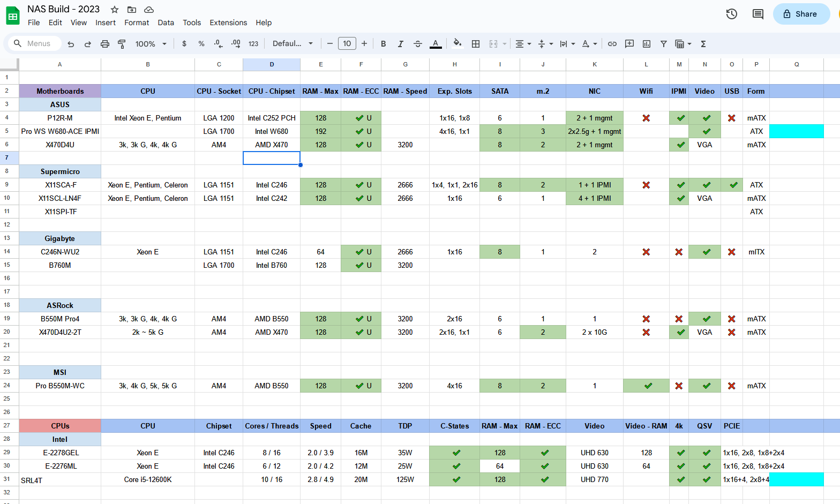Open the Help menu
Viewport: 840px width, 504px height.
pos(264,22)
